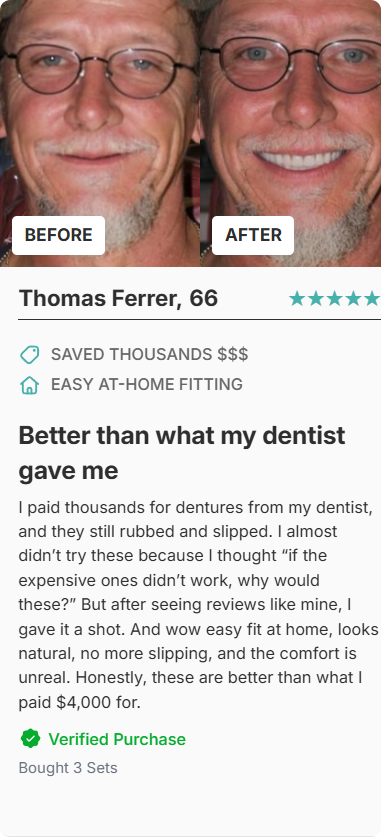Viewport: 381px width, 837px height.
Task: Click the second rating star
Action: pos(316,299)
